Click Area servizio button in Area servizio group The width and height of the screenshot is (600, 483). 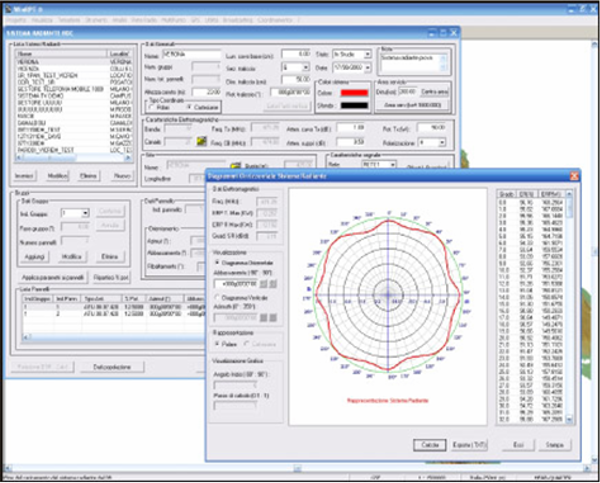[412, 105]
